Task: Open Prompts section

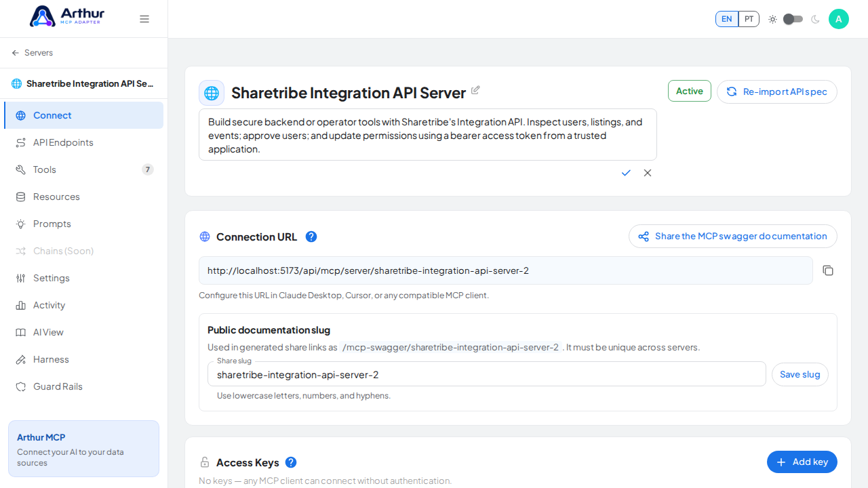Action: pos(83,224)
